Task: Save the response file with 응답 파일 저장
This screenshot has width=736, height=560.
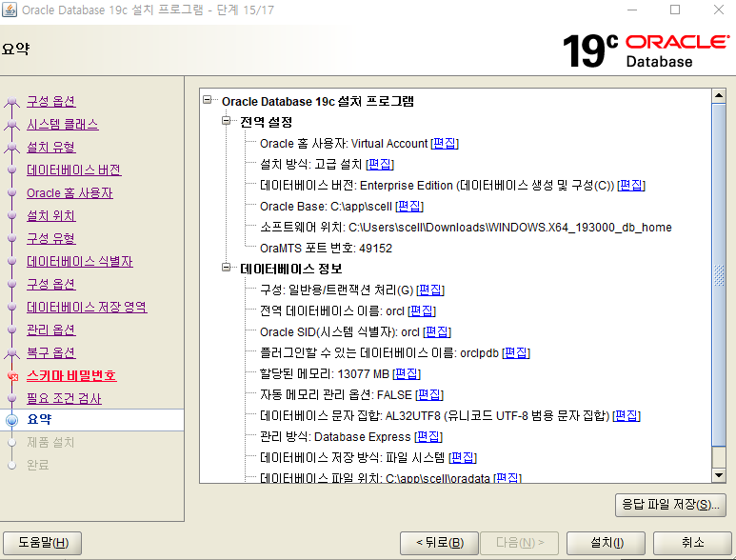Action: [x=670, y=505]
